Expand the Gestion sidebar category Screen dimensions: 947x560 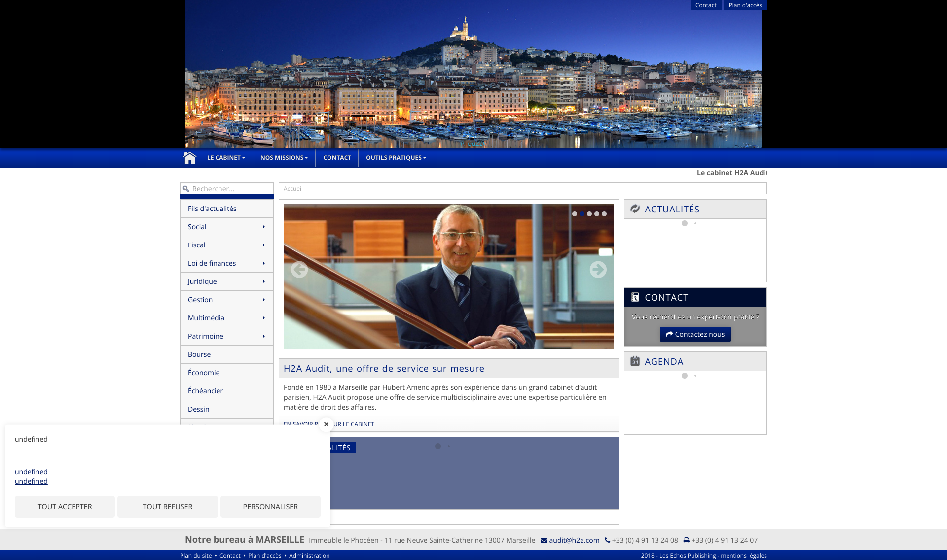pos(227,300)
